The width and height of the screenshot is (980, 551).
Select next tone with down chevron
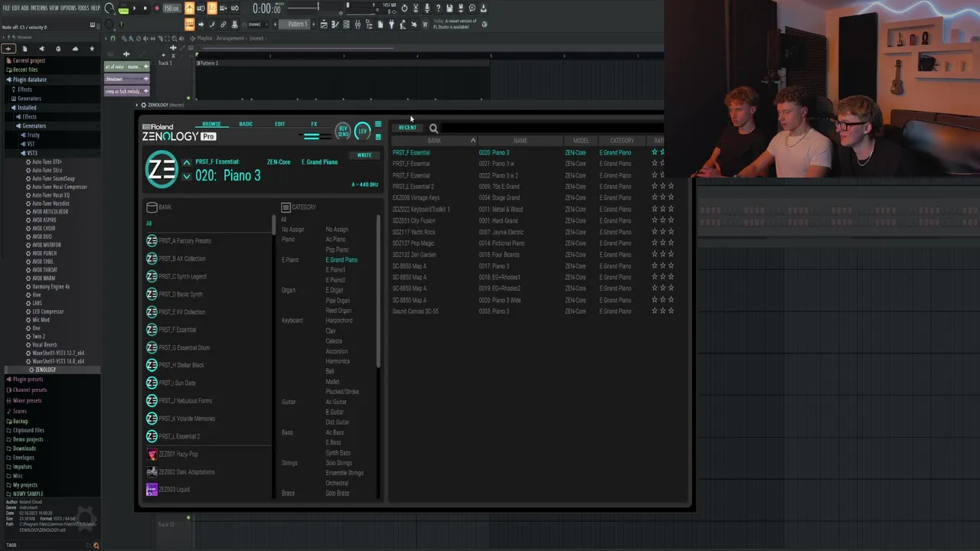click(x=187, y=177)
